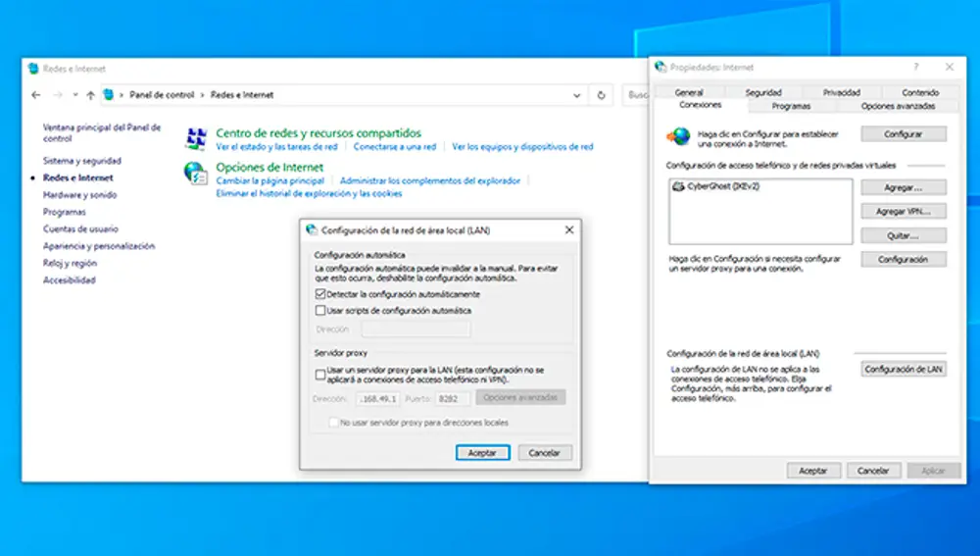Open 'Cuentas de usuario' category

pos(80,228)
